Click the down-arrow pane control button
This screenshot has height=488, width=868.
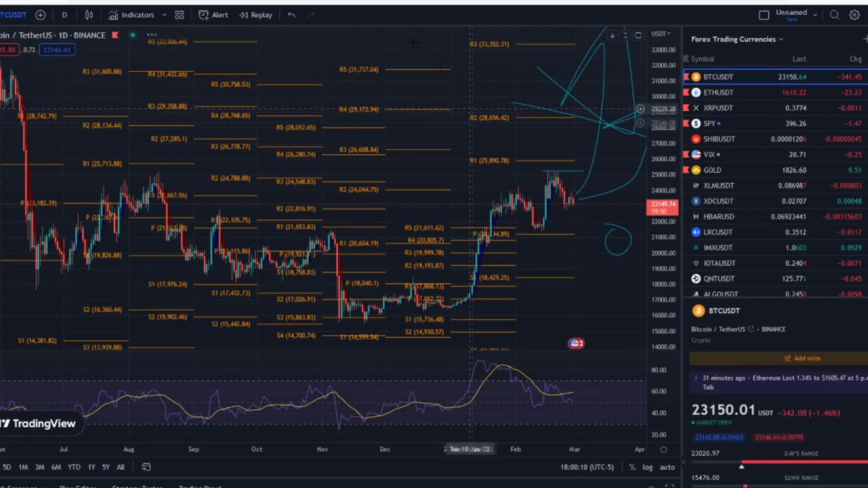pos(612,35)
